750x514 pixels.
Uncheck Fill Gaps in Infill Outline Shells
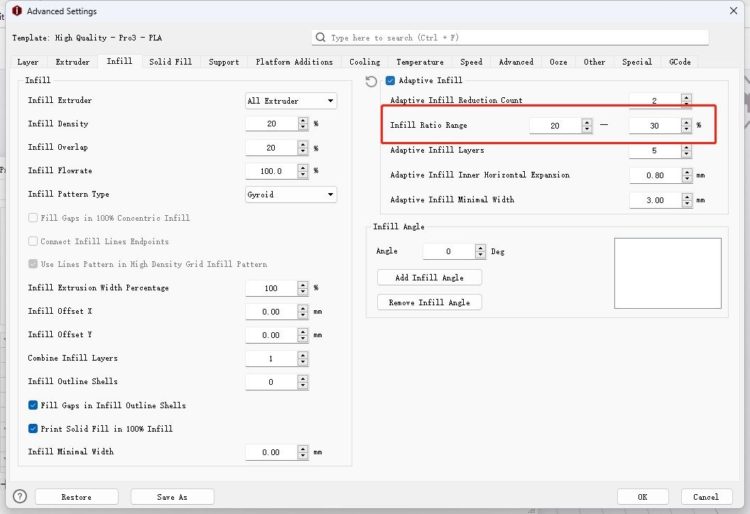[33, 405]
